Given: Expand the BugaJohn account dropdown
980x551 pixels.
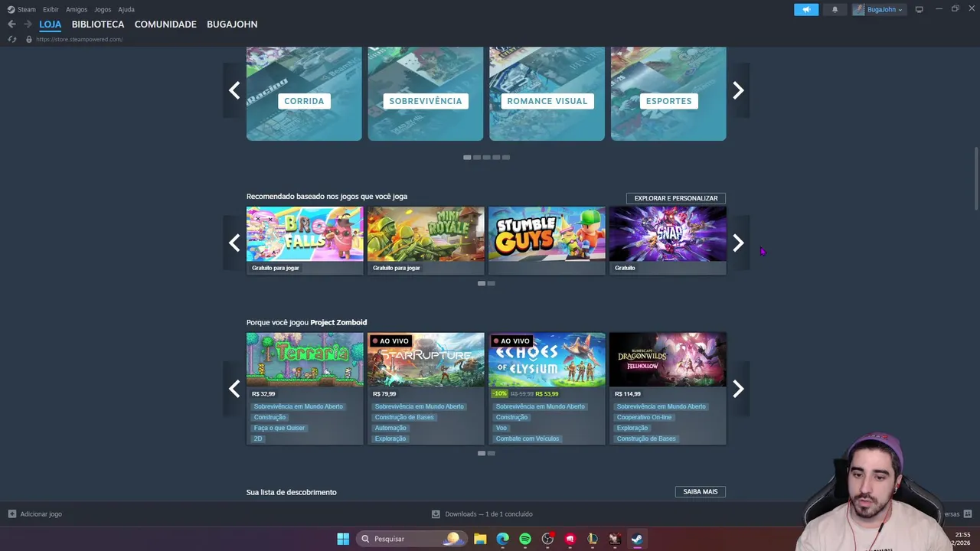Looking at the screenshot, I should pyautogui.click(x=879, y=9).
